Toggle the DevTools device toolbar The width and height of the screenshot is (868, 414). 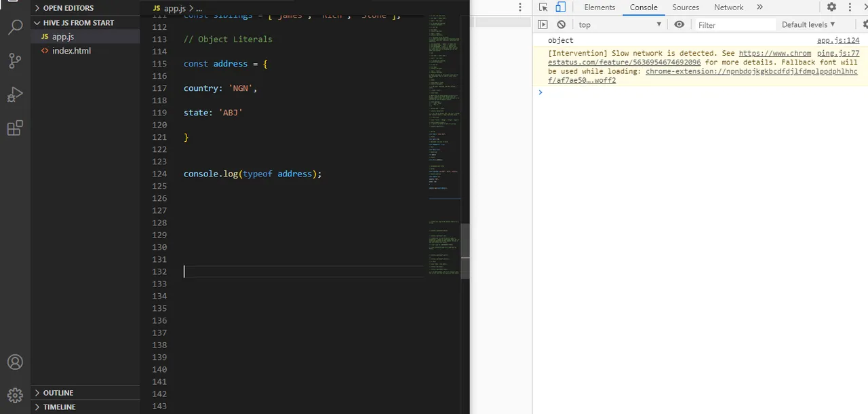tap(561, 7)
